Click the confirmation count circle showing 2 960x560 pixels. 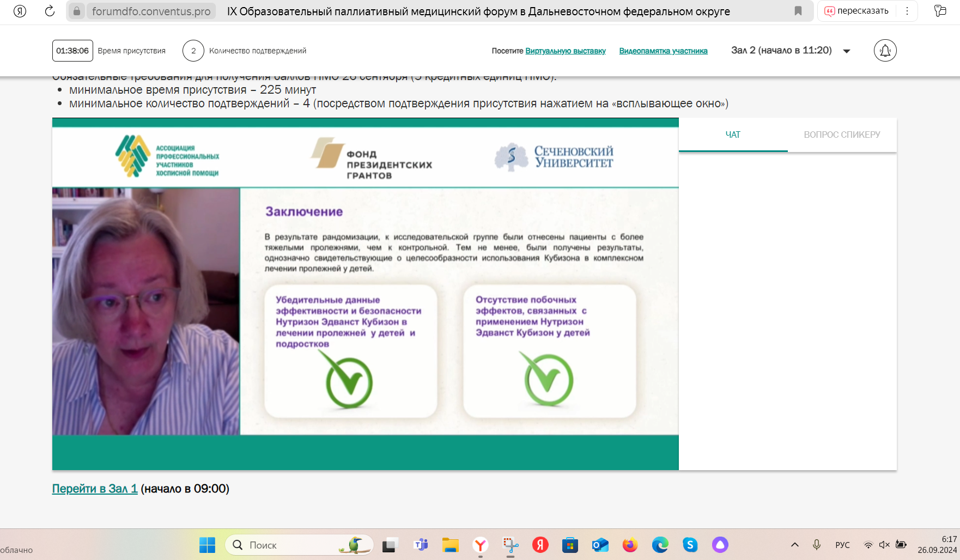193,51
